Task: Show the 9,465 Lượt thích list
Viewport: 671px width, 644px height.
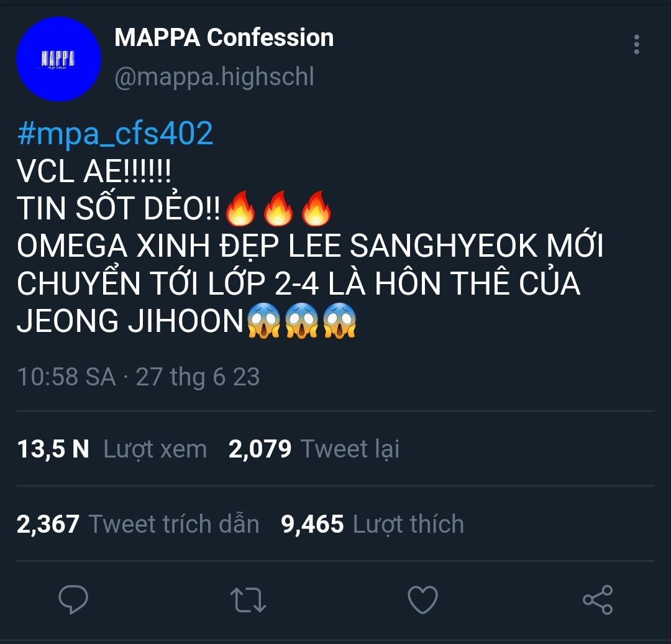Action: pos(373,524)
